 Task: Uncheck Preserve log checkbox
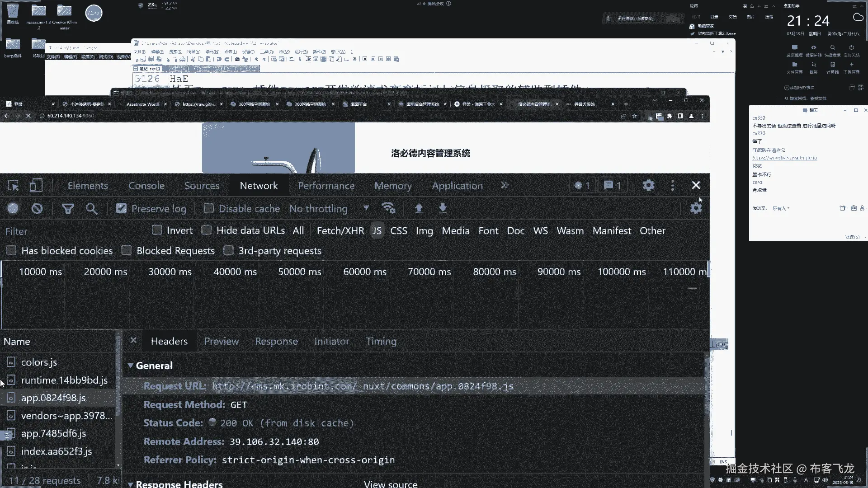click(121, 208)
